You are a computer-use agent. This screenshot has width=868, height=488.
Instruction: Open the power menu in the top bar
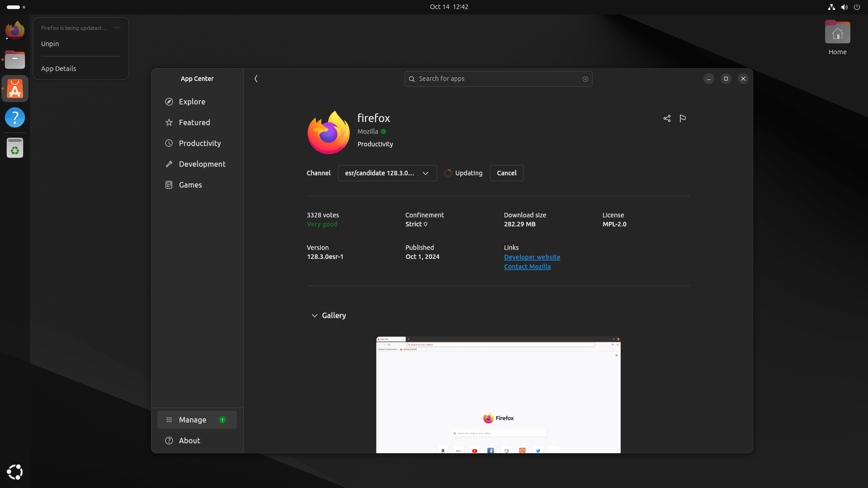coord(857,7)
